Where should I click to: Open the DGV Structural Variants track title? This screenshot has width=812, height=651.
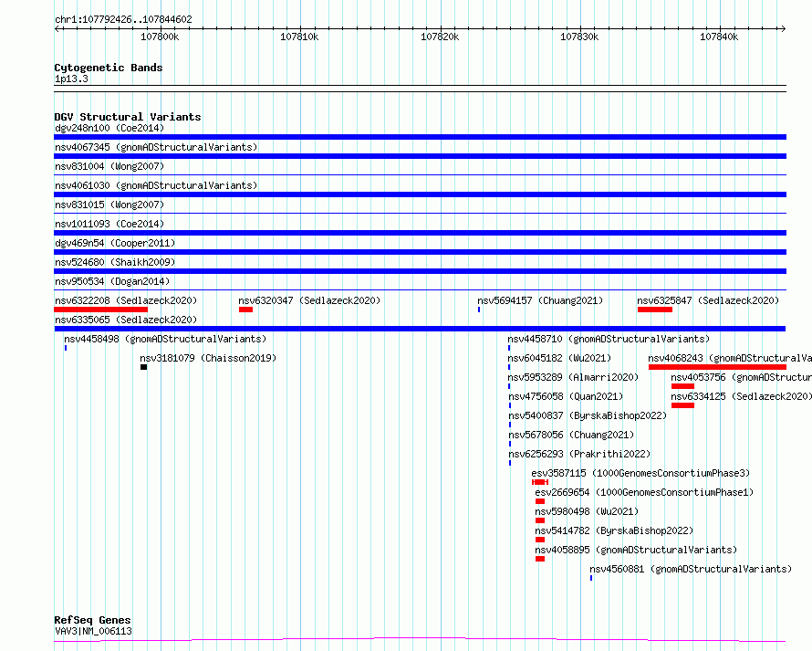click(128, 117)
